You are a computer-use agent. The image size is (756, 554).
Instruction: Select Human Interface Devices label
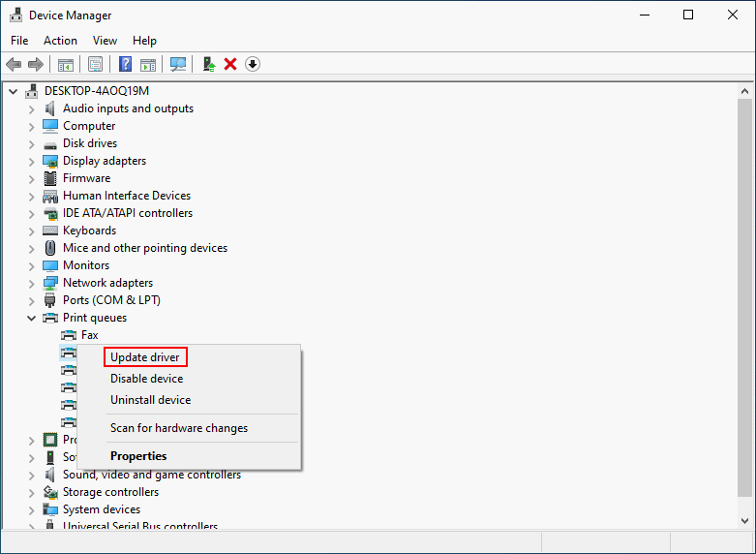coord(127,196)
